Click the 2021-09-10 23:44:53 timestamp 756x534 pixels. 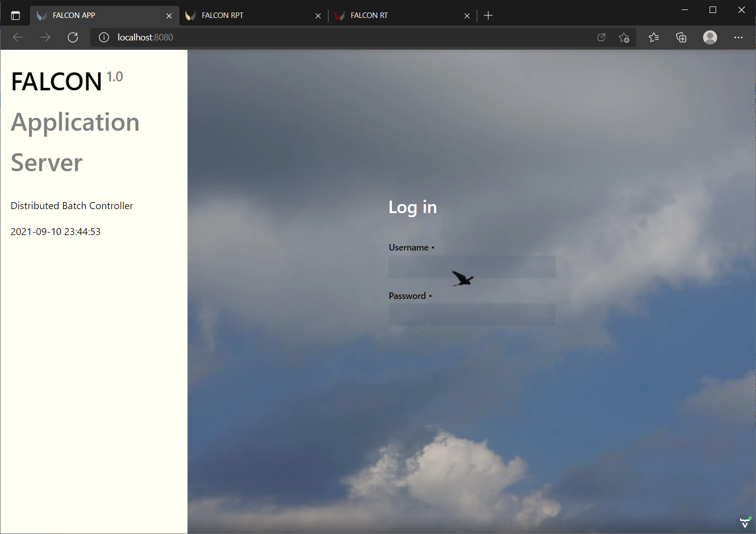pyautogui.click(x=55, y=232)
